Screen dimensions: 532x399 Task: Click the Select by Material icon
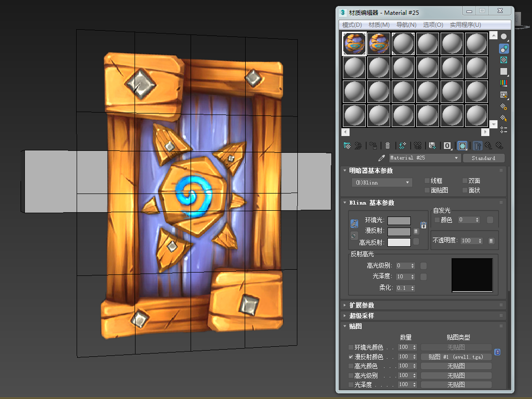coord(504,118)
